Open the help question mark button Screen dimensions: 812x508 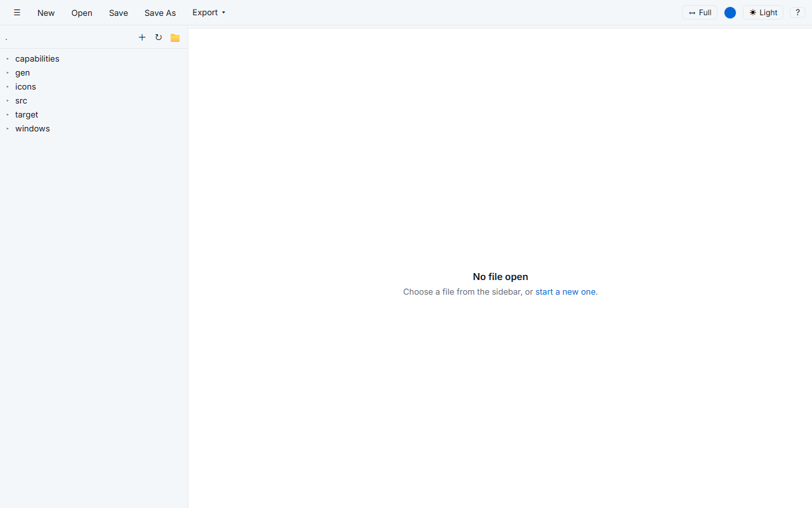pos(797,13)
